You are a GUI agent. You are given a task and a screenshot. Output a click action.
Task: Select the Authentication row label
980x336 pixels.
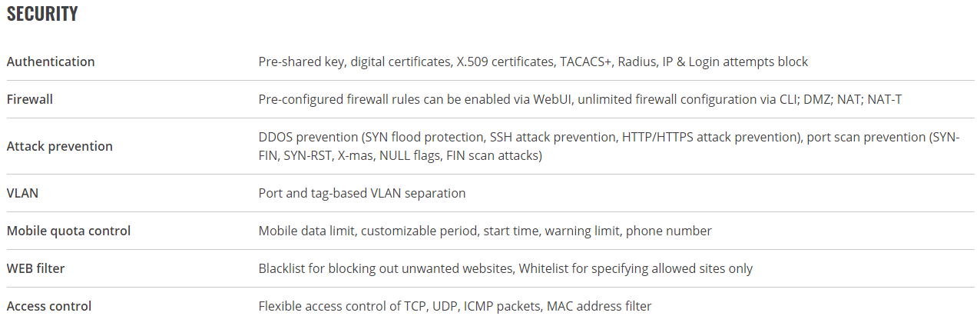(51, 62)
